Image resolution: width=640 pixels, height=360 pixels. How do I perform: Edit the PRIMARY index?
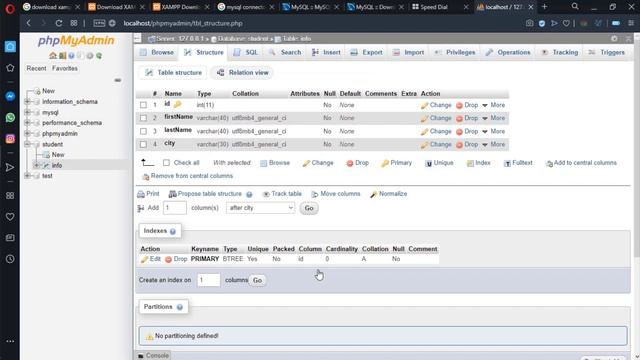click(151, 259)
